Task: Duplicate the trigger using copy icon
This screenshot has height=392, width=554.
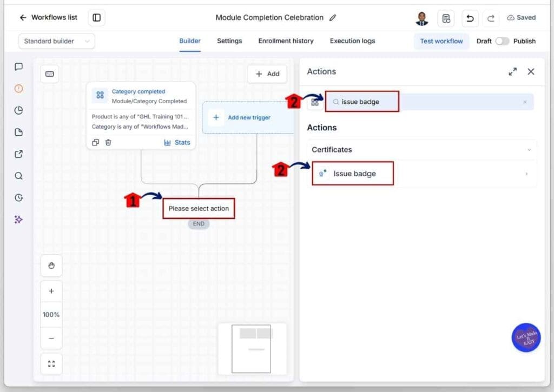Action: coord(95,142)
